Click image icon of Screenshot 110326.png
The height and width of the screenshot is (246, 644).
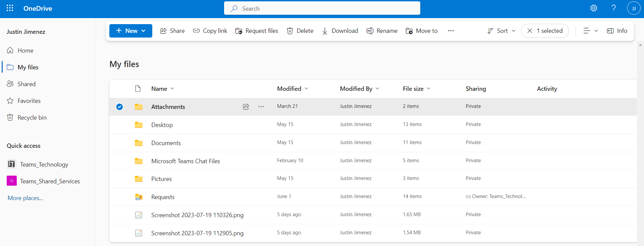(139, 215)
